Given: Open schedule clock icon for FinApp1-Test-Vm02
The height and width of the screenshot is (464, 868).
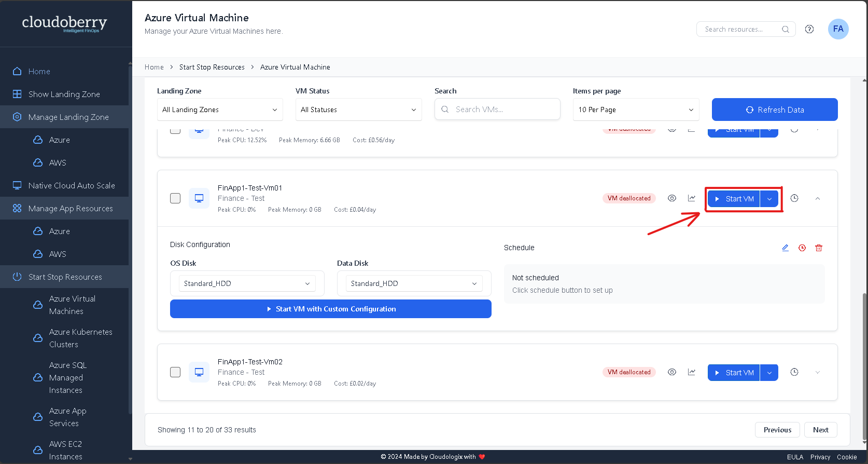Looking at the screenshot, I should 794,372.
